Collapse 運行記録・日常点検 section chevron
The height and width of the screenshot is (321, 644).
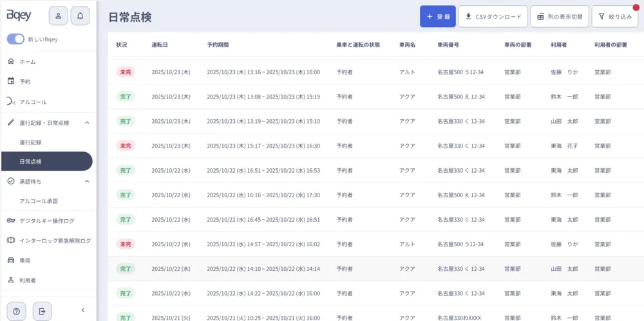tap(87, 122)
